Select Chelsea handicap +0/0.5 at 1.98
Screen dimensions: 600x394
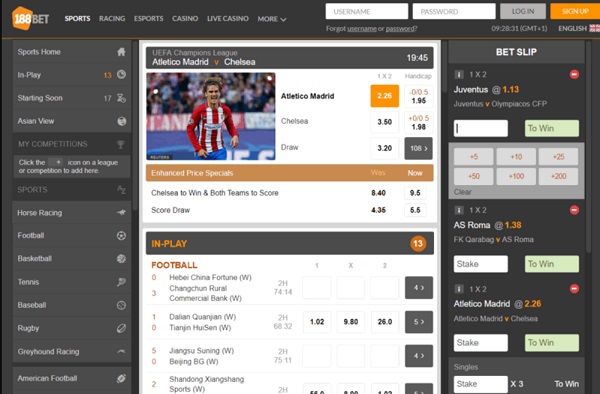[x=419, y=122]
